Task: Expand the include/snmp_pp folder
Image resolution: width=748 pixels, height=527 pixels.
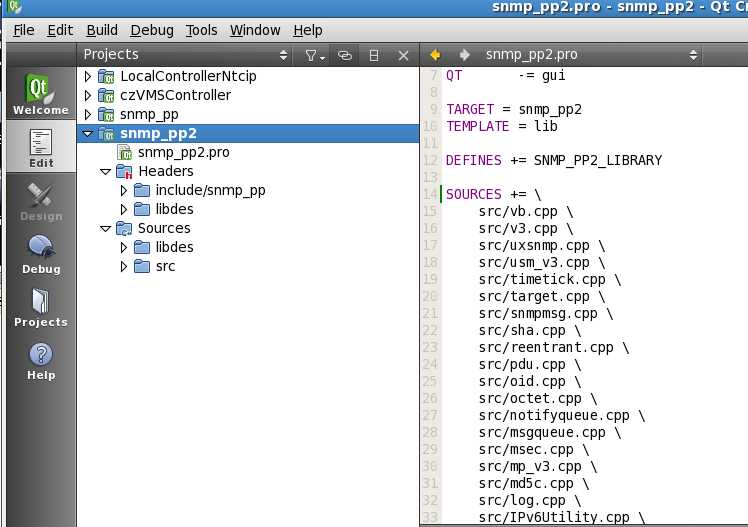Action: tap(124, 190)
